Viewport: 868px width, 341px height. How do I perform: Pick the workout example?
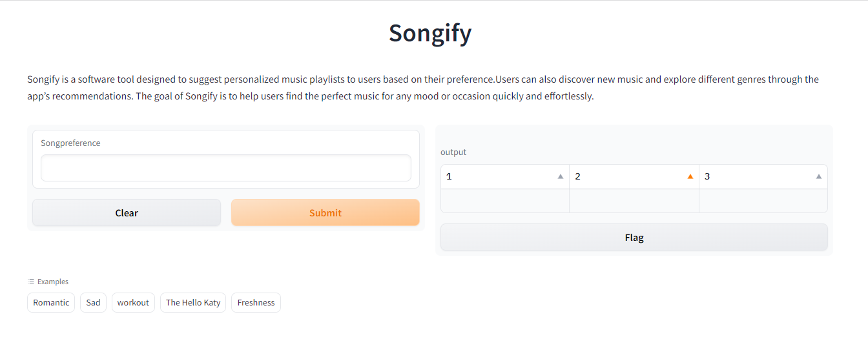pyautogui.click(x=133, y=302)
